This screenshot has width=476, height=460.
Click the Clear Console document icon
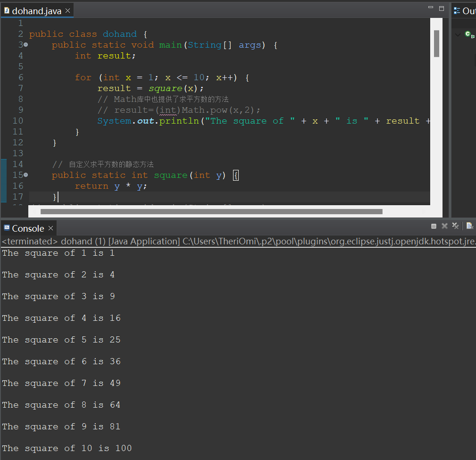click(x=469, y=226)
